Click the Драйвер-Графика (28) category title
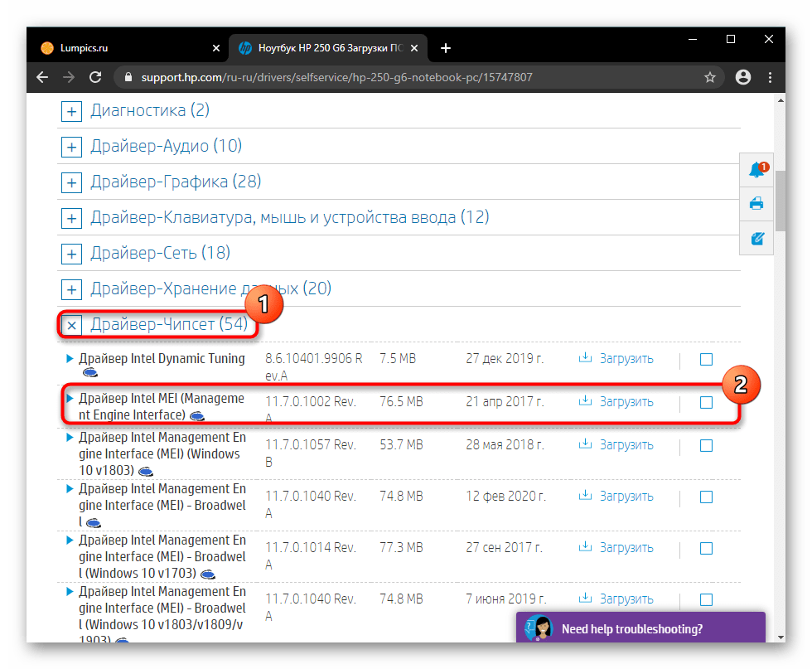Screen dimensions: 812x669 point(176,182)
